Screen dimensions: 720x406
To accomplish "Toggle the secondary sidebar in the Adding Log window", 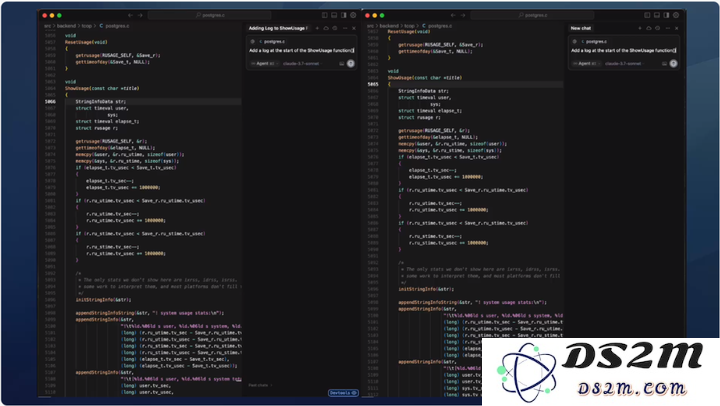I will click(x=343, y=15).
